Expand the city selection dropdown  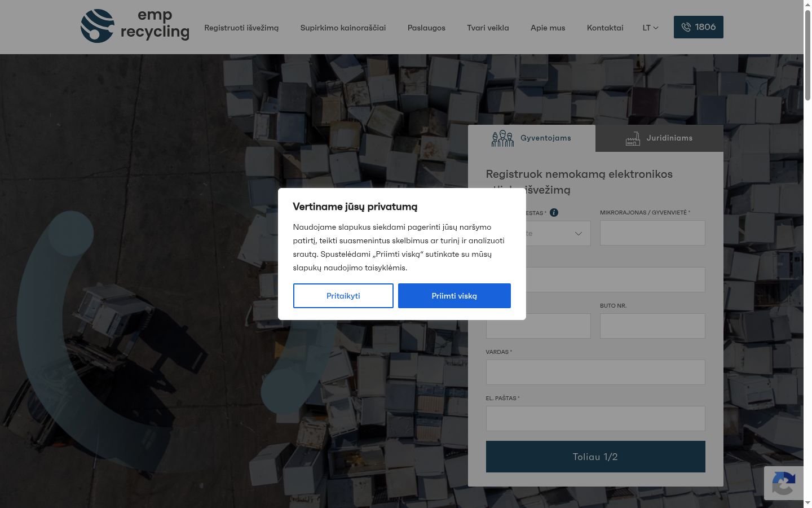coord(539,233)
